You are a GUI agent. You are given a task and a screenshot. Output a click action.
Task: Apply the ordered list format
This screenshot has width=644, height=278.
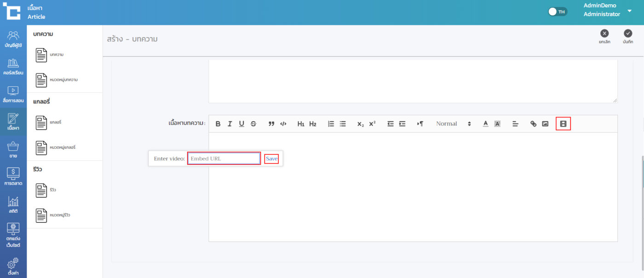(331, 124)
